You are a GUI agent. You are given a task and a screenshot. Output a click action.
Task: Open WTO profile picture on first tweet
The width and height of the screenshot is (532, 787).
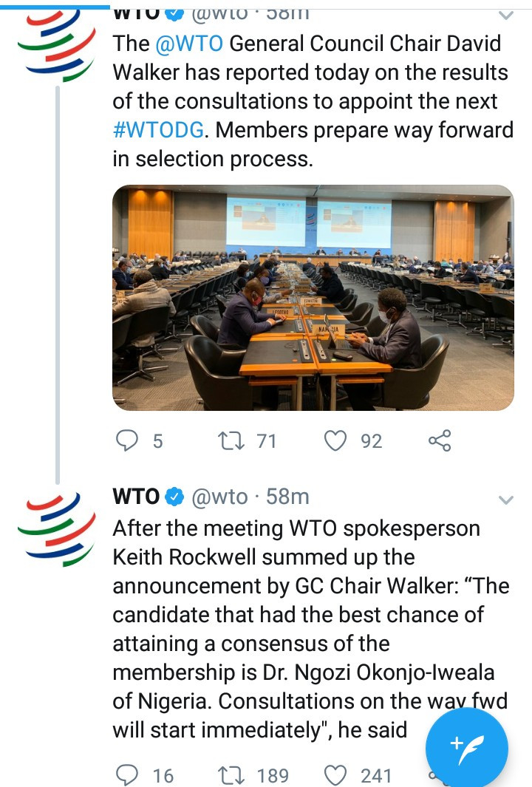[x=56, y=44]
